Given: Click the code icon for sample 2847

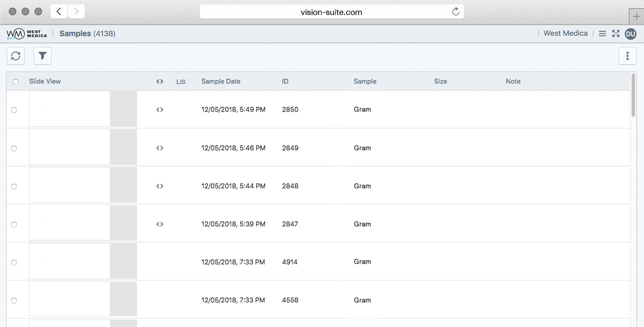Looking at the screenshot, I should [159, 224].
